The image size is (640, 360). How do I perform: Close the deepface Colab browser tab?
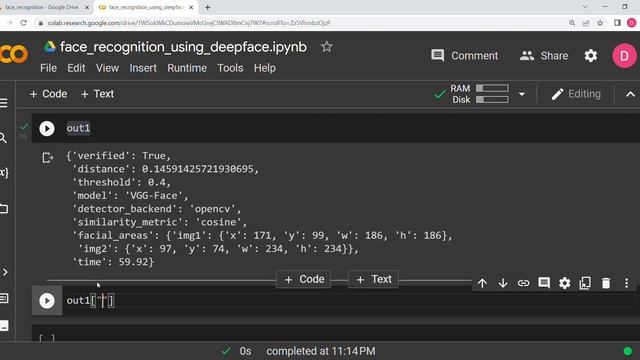191,7
